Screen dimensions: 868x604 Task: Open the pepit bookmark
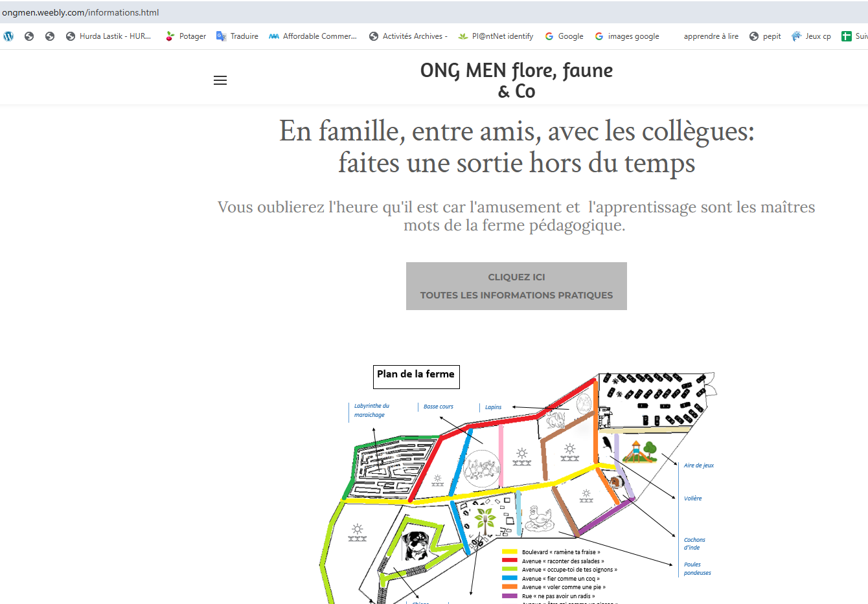765,36
